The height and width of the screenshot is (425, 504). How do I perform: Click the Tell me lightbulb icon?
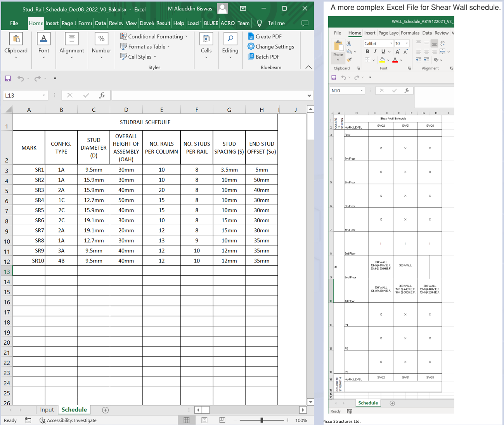260,23
